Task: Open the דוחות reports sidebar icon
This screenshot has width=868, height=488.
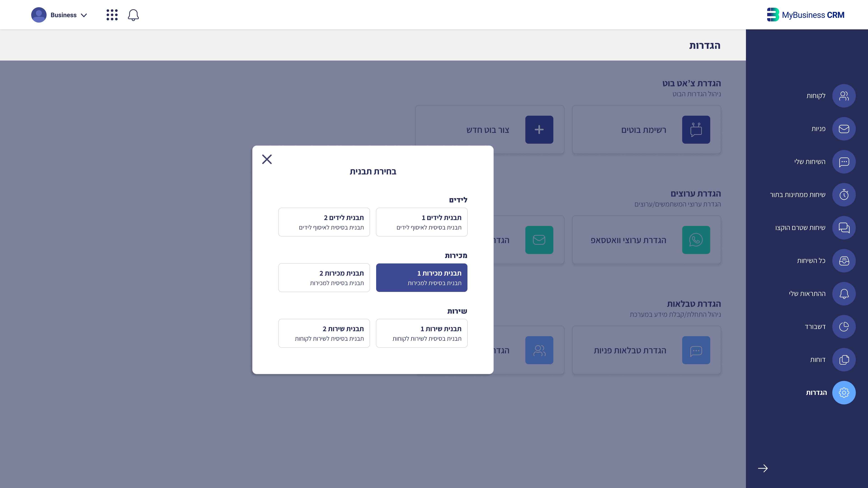Action: coord(843,360)
